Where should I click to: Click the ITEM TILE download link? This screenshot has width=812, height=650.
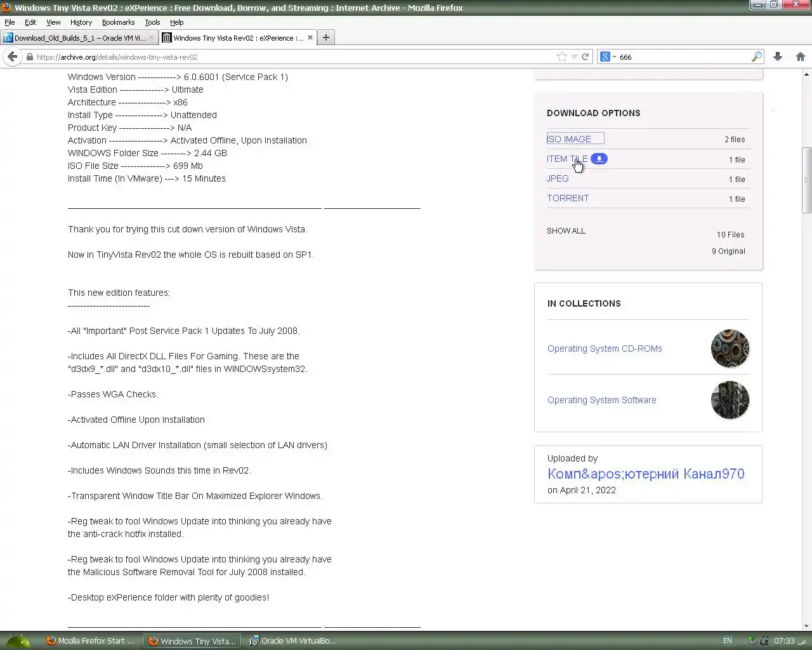[567, 159]
